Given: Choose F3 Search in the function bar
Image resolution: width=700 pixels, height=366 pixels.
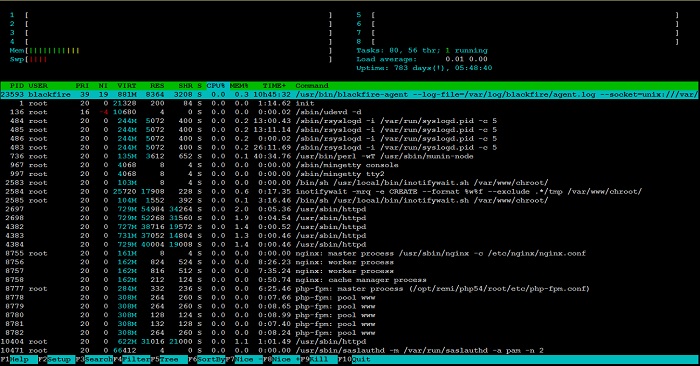Looking at the screenshot, I should click(x=94, y=359).
